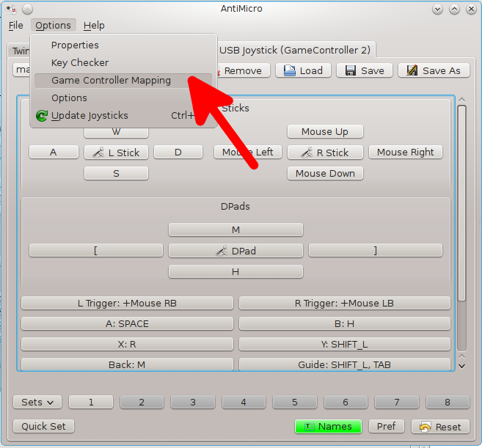482x448 pixels.
Task: Expand the Sets dropdown
Action: [37, 403]
